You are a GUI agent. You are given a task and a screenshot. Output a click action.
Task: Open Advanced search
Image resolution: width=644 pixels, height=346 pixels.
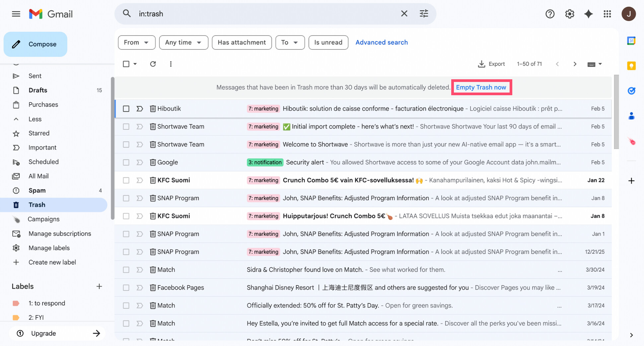382,42
